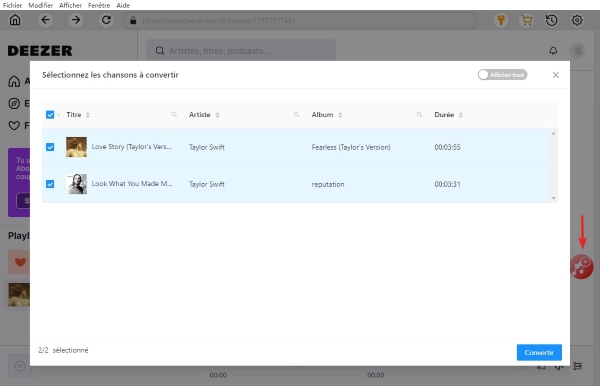Click the disc icon at player bar left
The width and height of the screenshot is (600, 386).
pyautogui.click(x=20, y=366)
